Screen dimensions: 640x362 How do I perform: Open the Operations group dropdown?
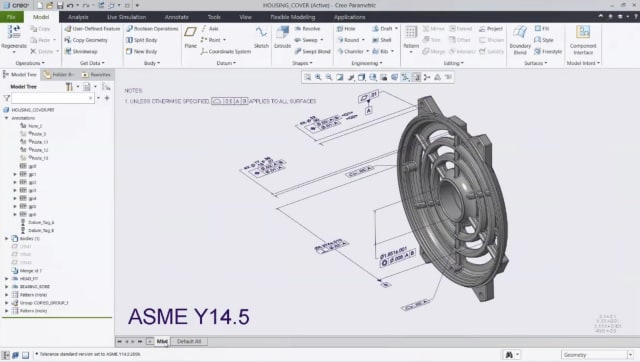point(30,63)
